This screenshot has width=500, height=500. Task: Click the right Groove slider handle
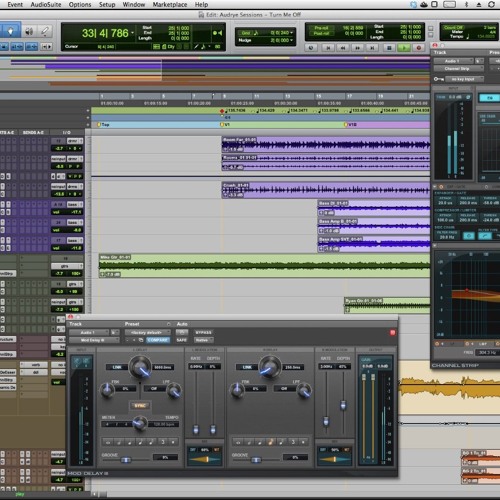(256, 460)
